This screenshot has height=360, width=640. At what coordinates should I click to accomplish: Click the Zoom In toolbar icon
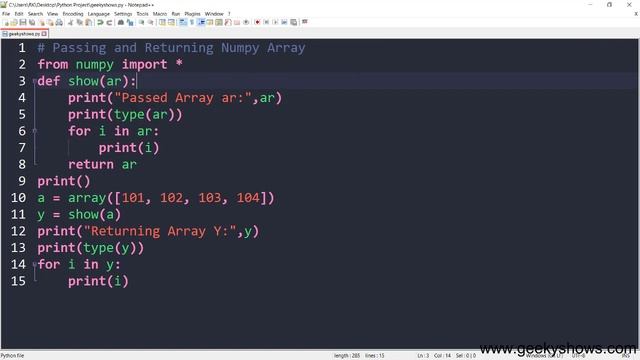click(141, 22)
